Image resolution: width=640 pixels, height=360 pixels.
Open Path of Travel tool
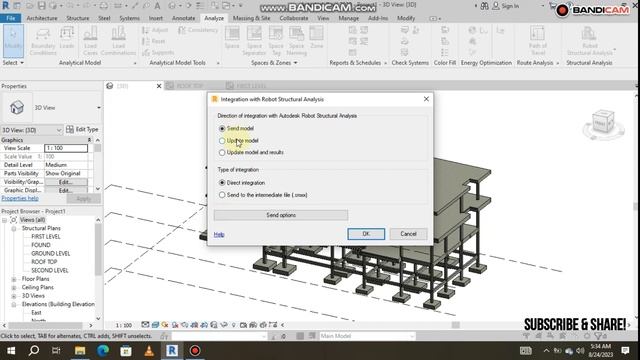click(x=538, y=41)
